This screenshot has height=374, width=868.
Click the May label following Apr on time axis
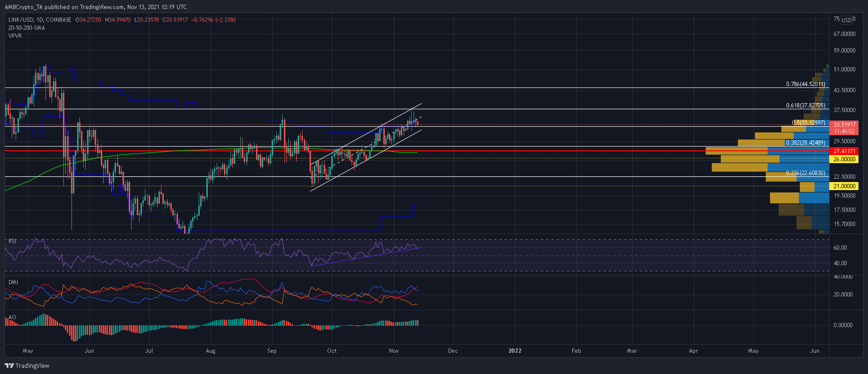click(753, 351)
